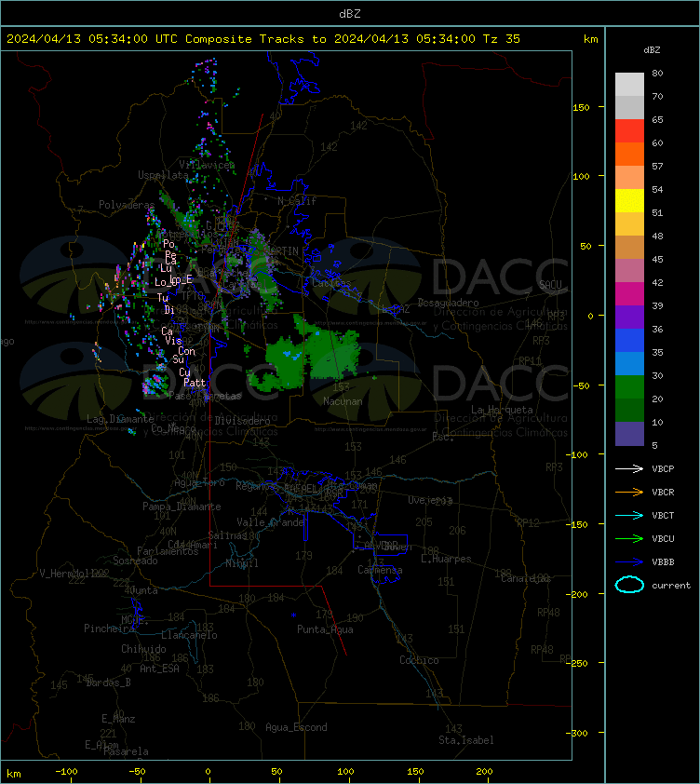Pick the violet swatch between 39 and 36
The height and width of the screenshot is (784, 700).
coord(629,317)
